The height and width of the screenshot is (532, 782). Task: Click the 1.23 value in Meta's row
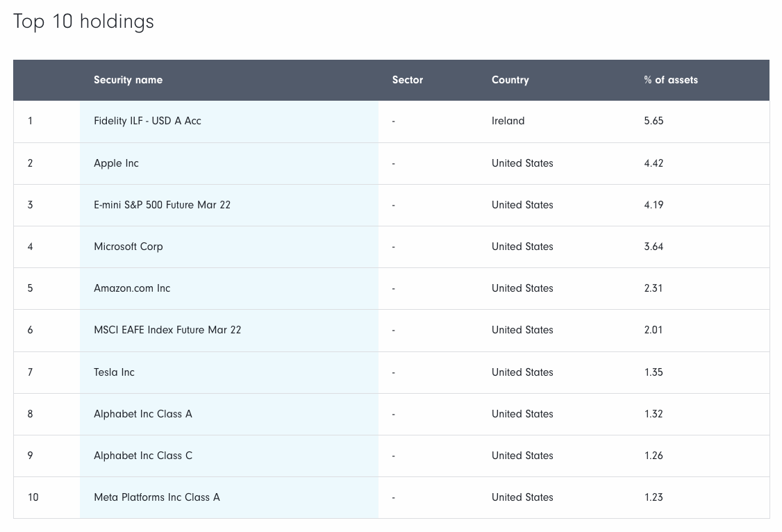(654, 497)
